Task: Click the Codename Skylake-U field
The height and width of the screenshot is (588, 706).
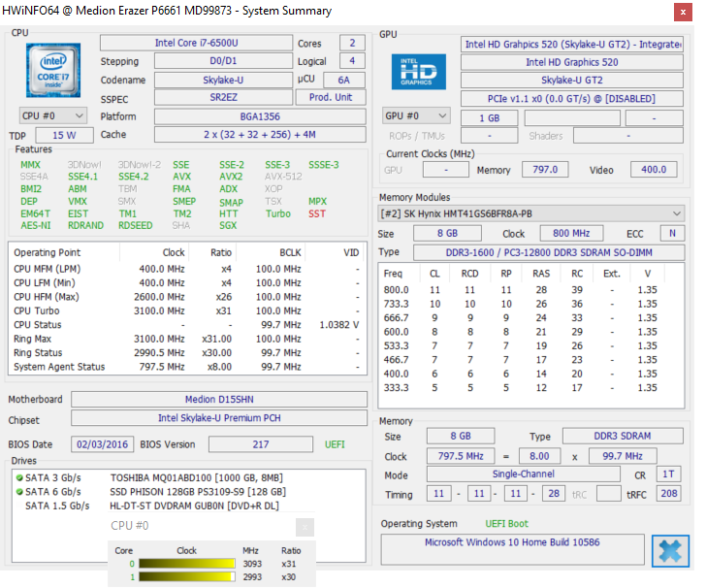Action: pos(223,80)
